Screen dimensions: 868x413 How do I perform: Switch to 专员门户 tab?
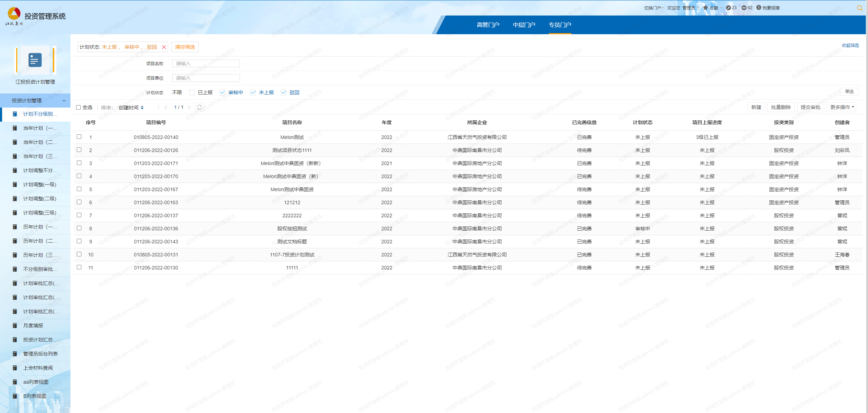click(x=560, y=25)
